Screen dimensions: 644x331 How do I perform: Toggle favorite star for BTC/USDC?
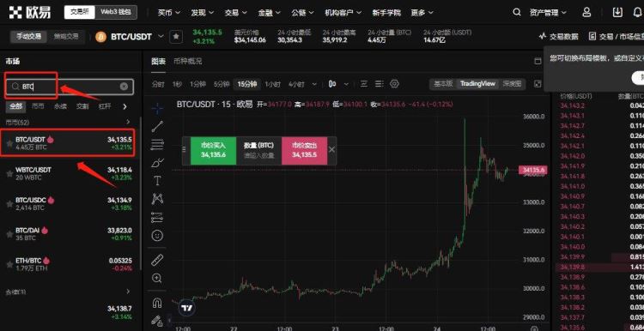coord(9,204)
